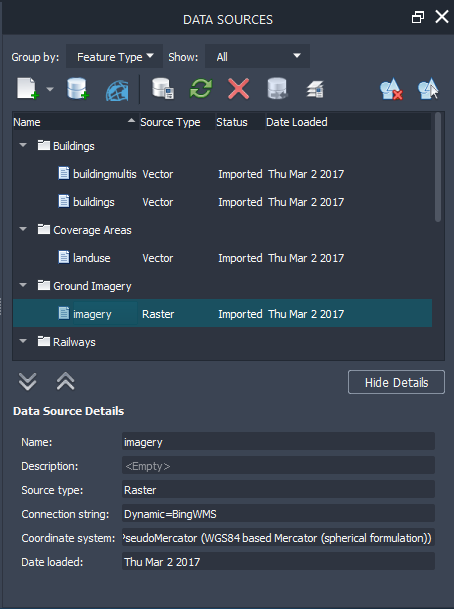
Task: Collapse the Buildings folder group
Action: point(23,146)
